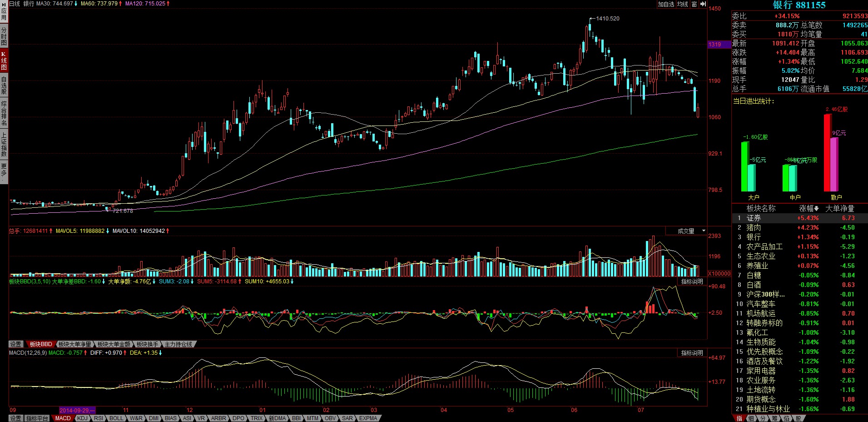Click the 2014-09-29 date marker on timeline

77,410
